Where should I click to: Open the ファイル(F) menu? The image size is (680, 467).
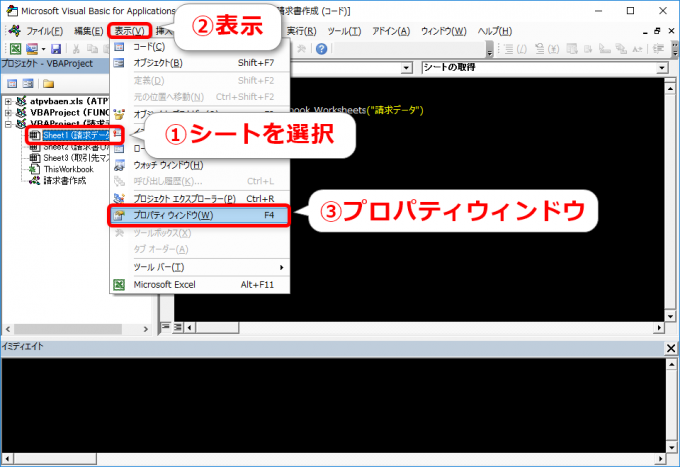(x=44, y=31)
